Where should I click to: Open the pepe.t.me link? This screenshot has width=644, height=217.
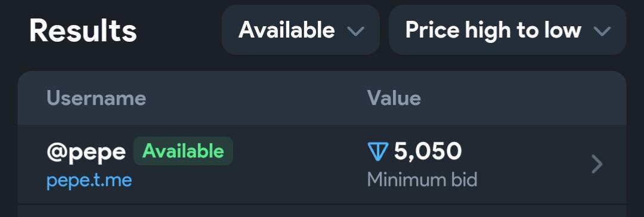(x=89, y=181)
